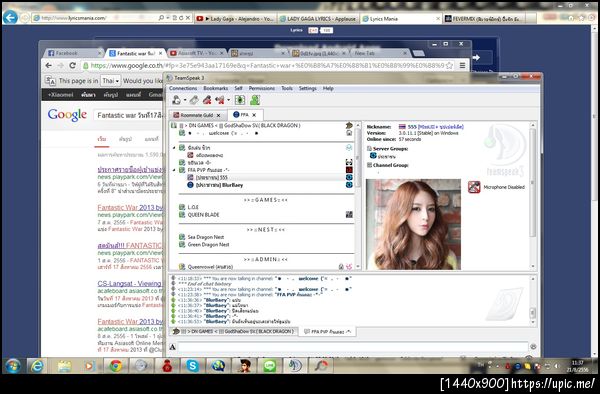Switch to the Facebook tab in Chrome
This screenshot has width=600, height=394.
pyautogui.click(x=72, y=53)
